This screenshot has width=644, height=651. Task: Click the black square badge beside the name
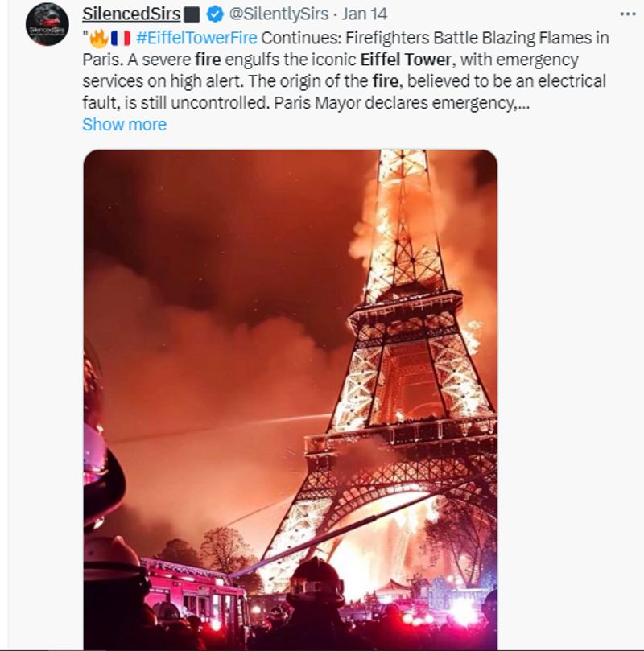[192, 15]
